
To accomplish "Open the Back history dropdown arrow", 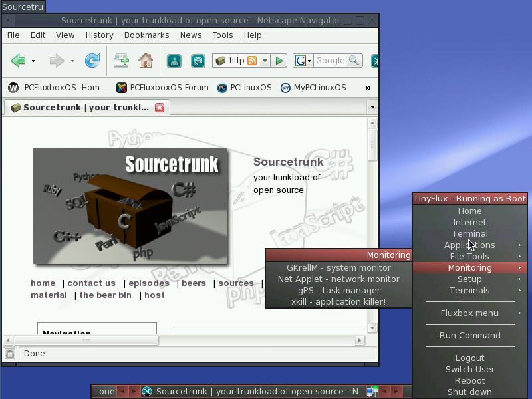I will 33,61.
